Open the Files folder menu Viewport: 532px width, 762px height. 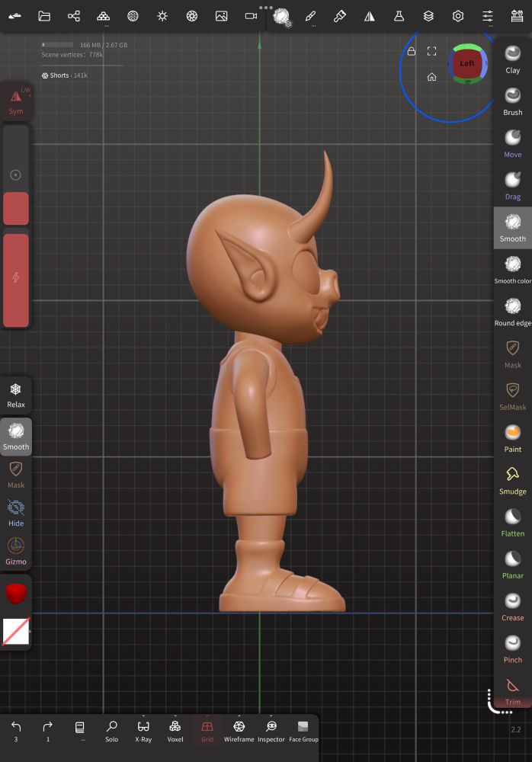(x=44, y=16)
